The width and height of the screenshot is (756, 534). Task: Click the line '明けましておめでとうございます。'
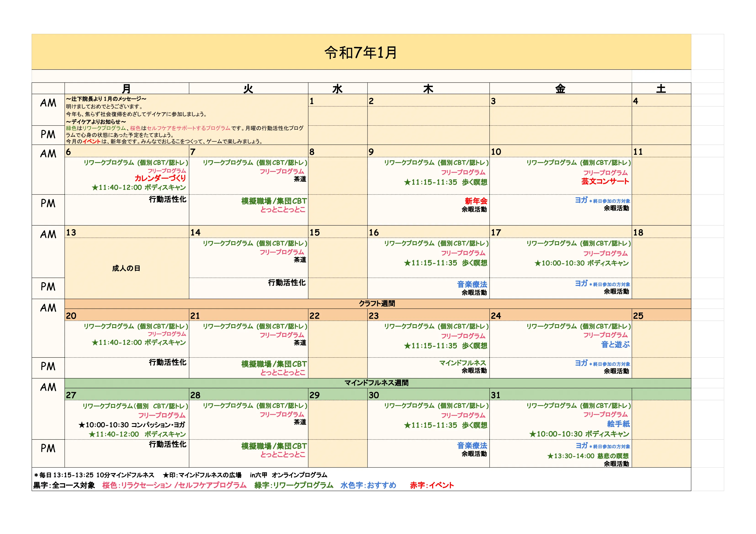(105, 107)
